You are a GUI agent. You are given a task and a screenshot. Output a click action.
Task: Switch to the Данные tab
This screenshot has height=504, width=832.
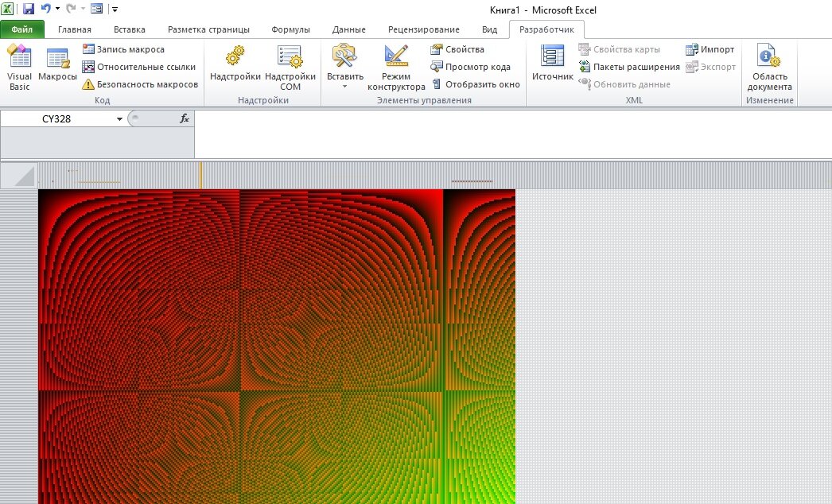[348, 29]
